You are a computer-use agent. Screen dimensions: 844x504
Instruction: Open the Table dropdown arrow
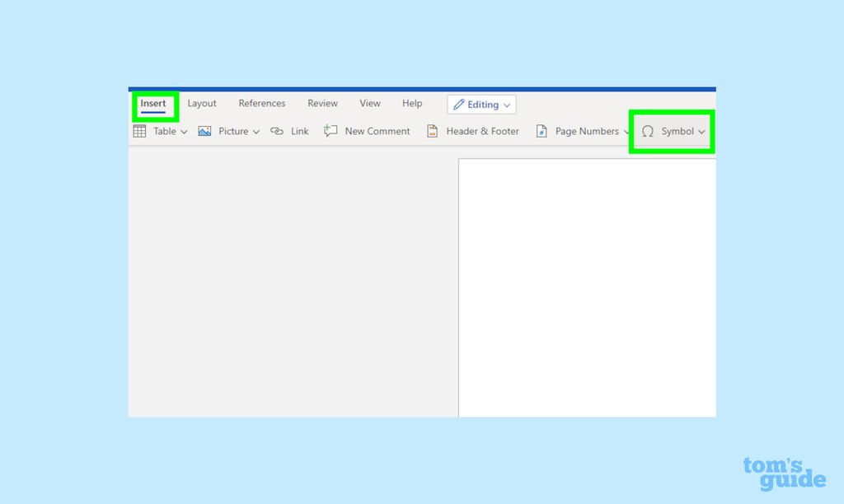[x=184, y=131]
